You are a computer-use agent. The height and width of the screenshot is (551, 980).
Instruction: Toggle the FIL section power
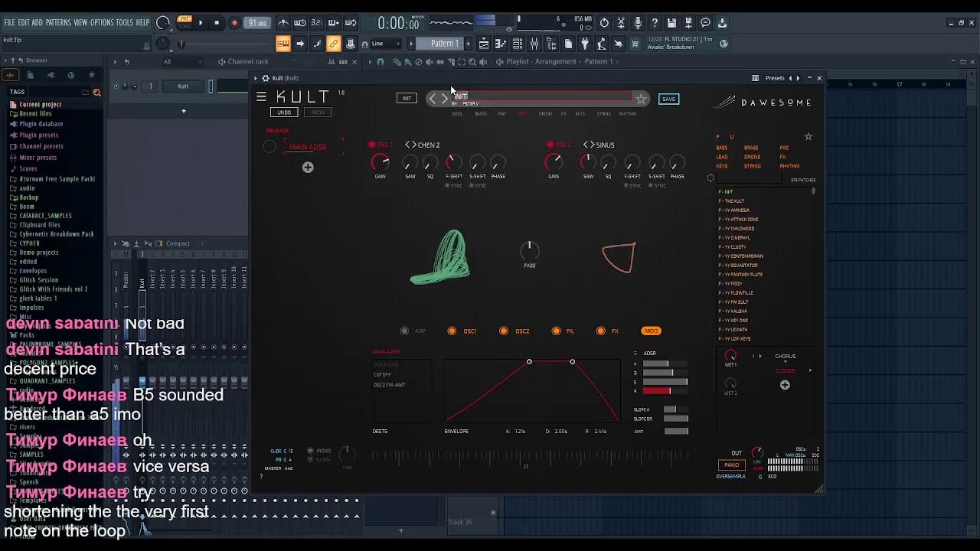pos(556,331)
